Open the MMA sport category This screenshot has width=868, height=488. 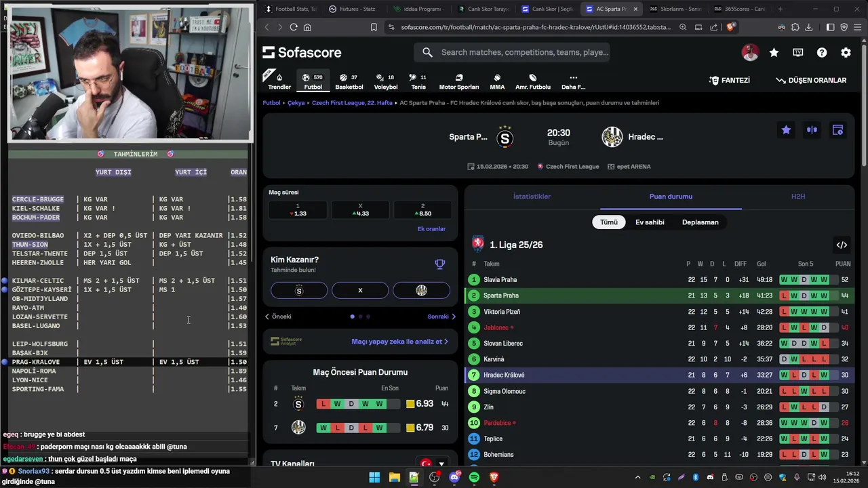pos(497,81)
